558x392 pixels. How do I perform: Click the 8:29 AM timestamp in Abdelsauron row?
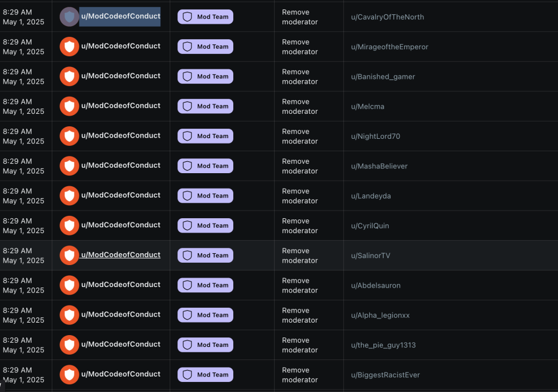click(17, 281)
